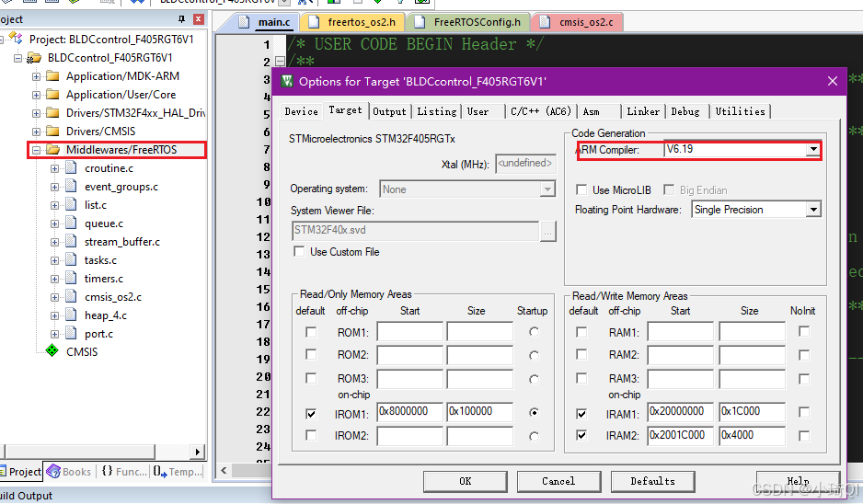Switch to the Books panel tab

pos(69,472)
